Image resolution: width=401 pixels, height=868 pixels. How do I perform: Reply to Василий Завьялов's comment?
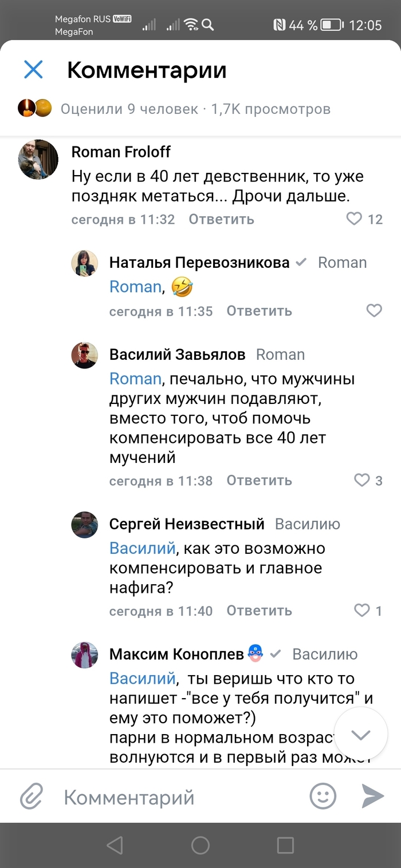point(259,481)
